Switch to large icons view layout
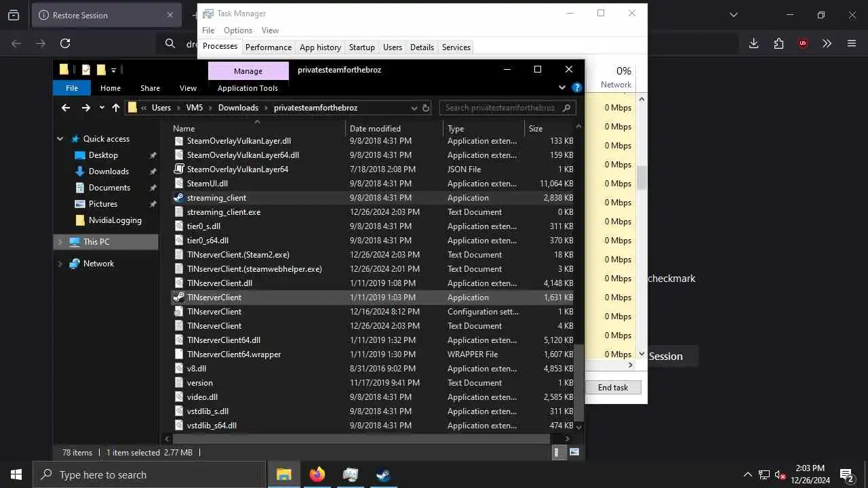The width and height of the screenshot is (868, 488). tap(574, 452)
